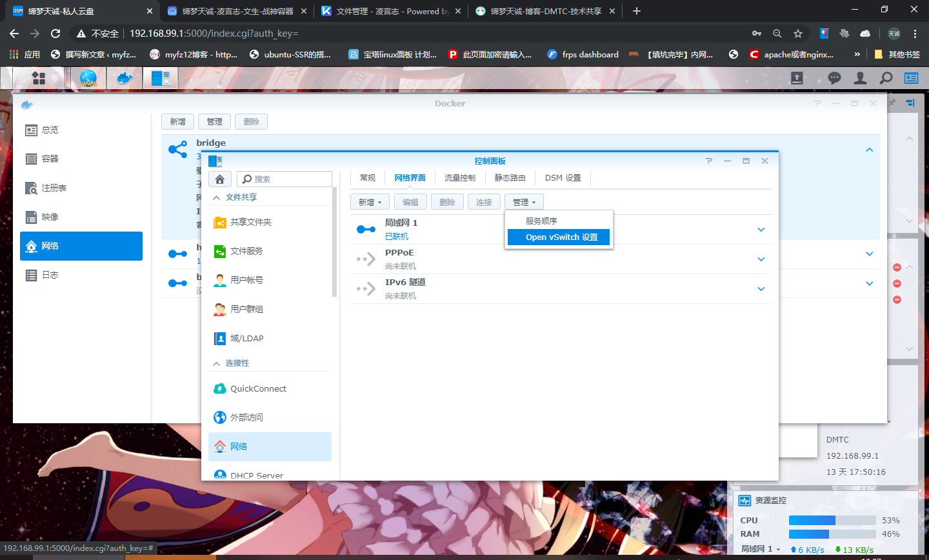Click Open vSwitch 设置
This screenshot has width=929, height=560.
pos(559,237)
